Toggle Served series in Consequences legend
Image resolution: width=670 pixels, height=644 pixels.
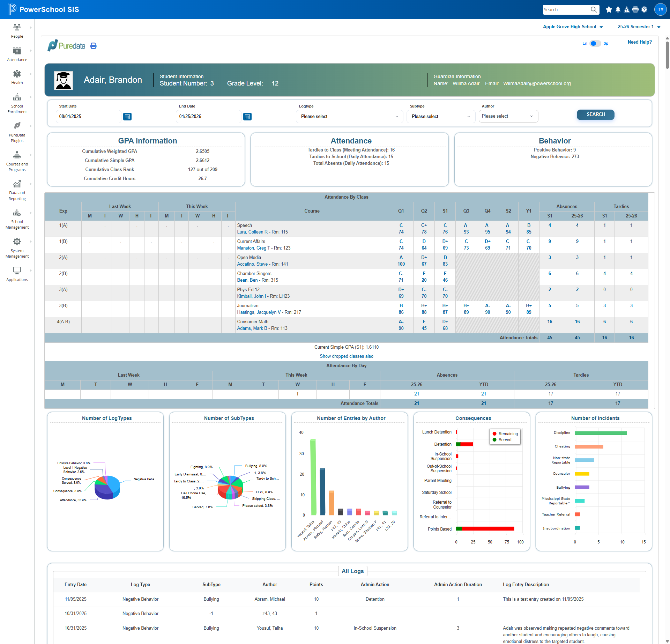(x=502, y=439)
